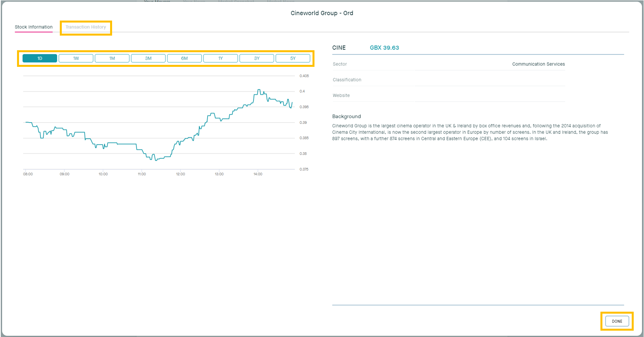The width and height of the screenshot is (644, 337).
Task: Click the Cineworld Group - Ord title
Action: click(322, 13)
